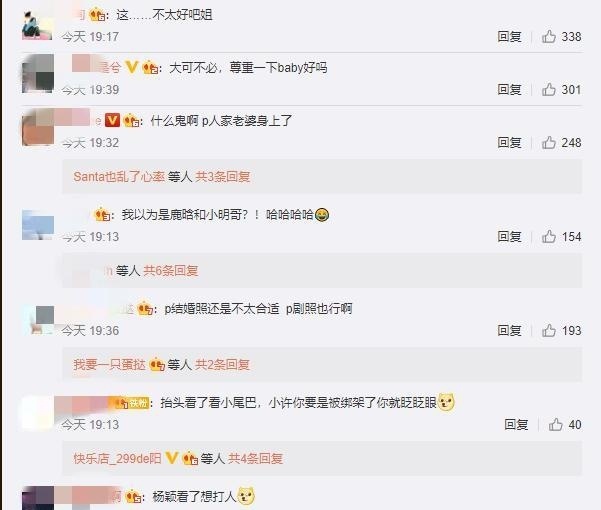Image resolution: width=601 pixels, height=510 pixels.
Task: Click thumbs-up on the 301-likes comment
Action: click(549, 90)
